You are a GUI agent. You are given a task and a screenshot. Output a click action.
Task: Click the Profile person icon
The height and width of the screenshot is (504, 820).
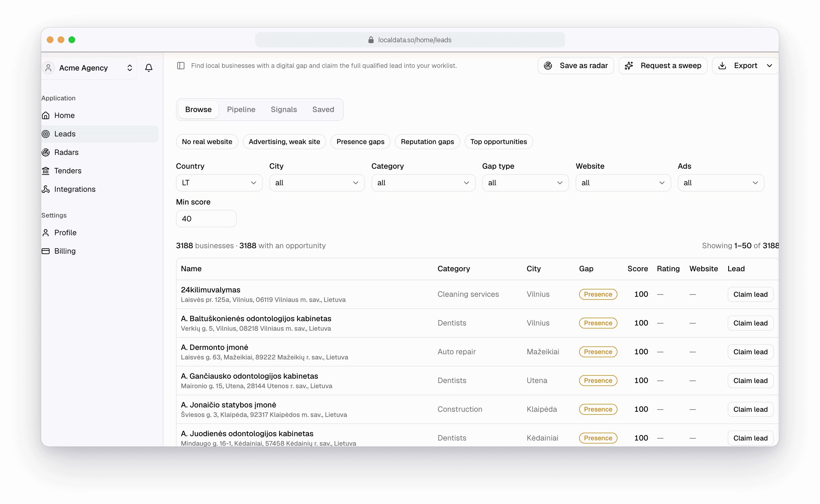[46, 232]
